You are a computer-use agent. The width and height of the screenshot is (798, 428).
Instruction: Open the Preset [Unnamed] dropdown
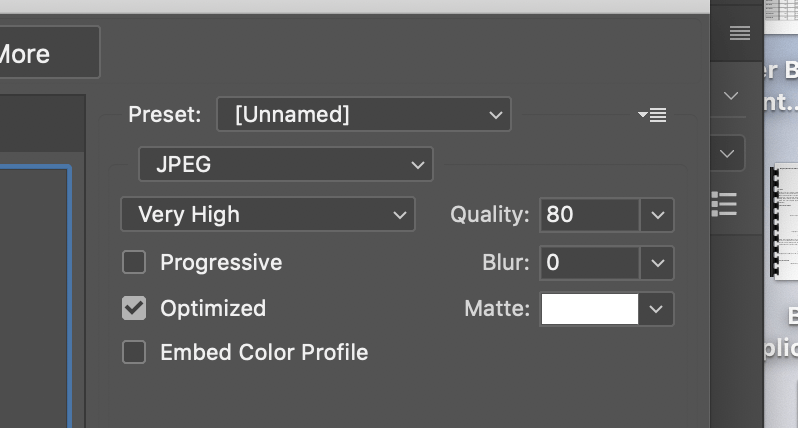(x=363, y=115)
